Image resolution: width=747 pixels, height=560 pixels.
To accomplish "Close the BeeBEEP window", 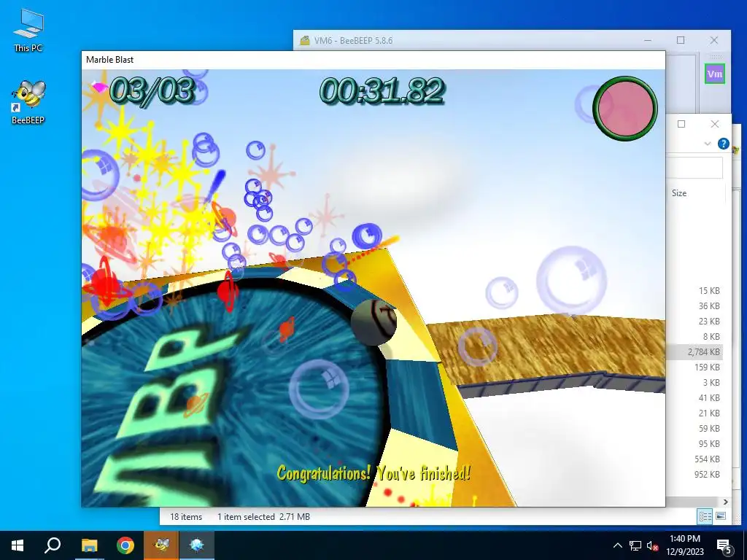I will tap(713, 41).
